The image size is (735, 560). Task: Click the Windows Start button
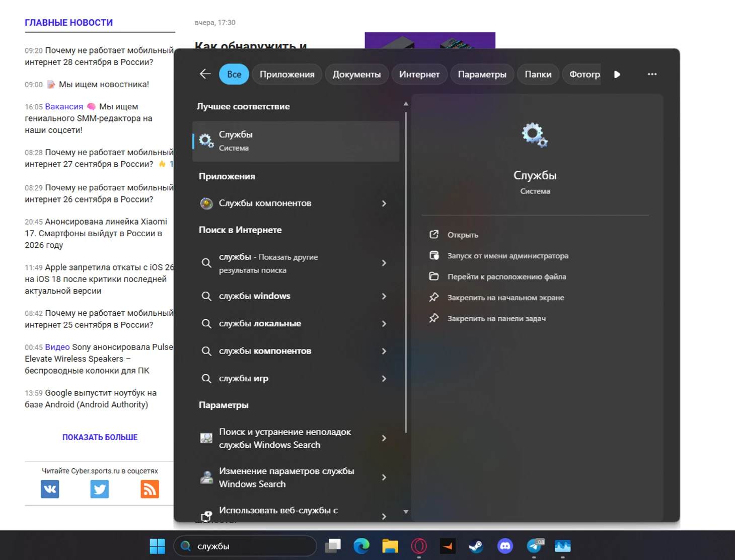[x=157, y=546]
